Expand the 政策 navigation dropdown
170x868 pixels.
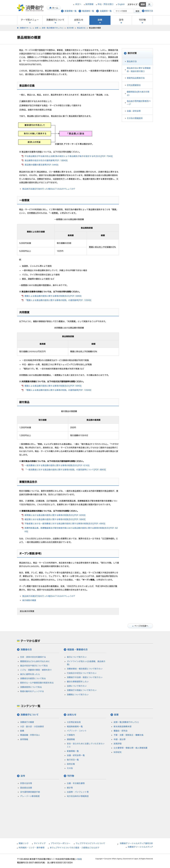(100, 20)
